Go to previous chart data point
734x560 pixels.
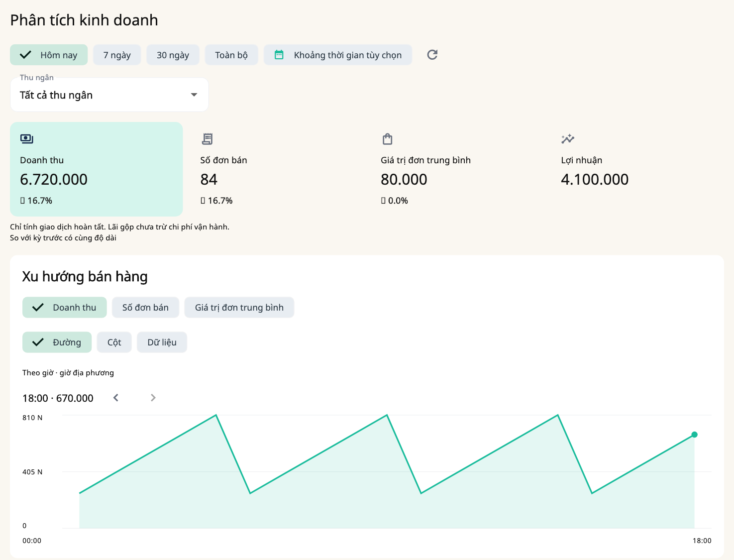tap(116, 398)
